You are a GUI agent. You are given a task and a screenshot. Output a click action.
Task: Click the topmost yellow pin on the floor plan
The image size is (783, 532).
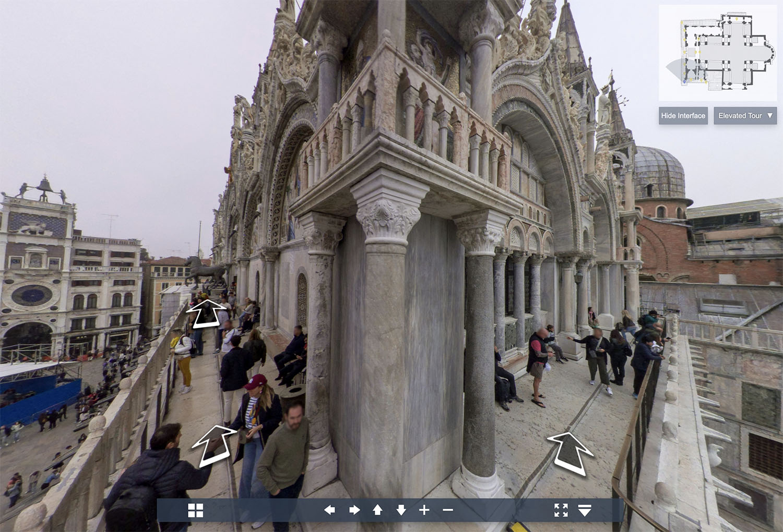pyautogui.click(x=737, y=19)
